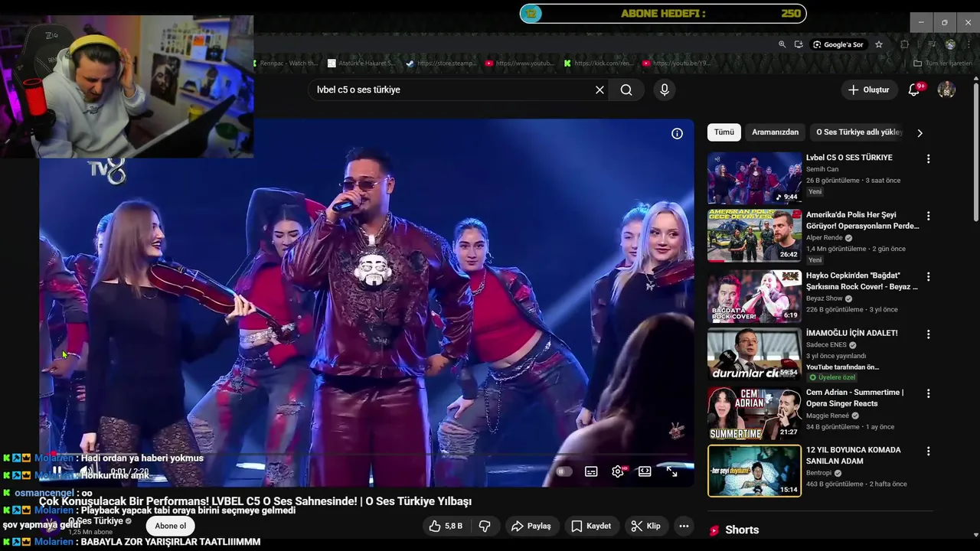Image resolution: width=980 pixels, height=551 pixels.
Task: Open options for Amerika'da Polis video
Action: (x=928, y=217)
